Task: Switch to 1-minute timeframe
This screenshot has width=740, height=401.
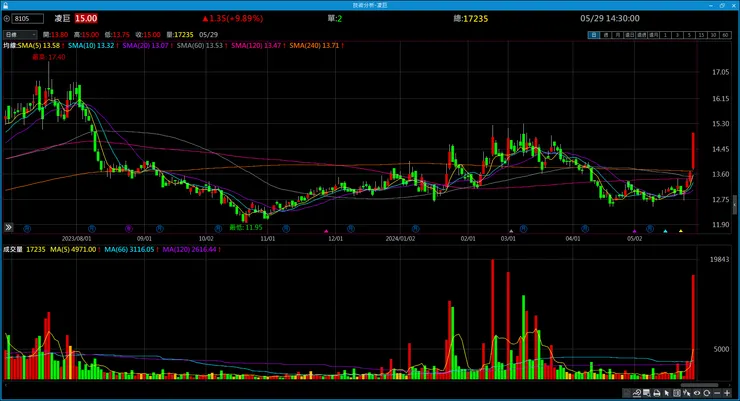Action: click(665, 35)
